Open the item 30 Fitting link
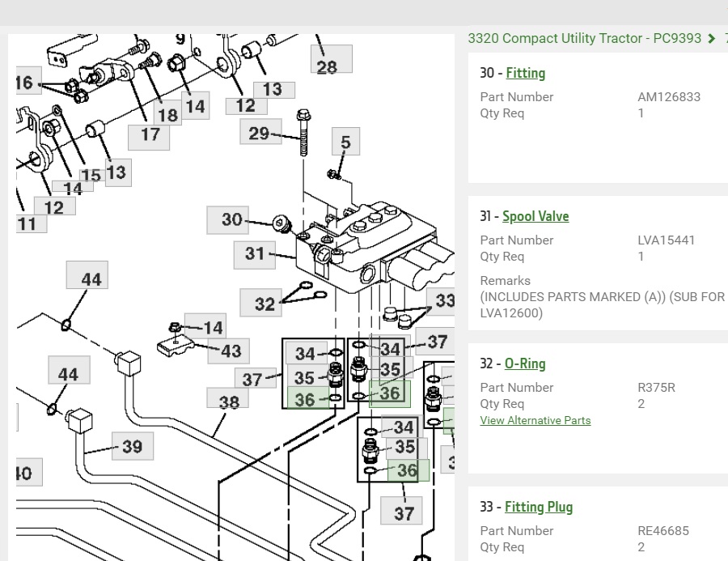 tap(525, 73)
